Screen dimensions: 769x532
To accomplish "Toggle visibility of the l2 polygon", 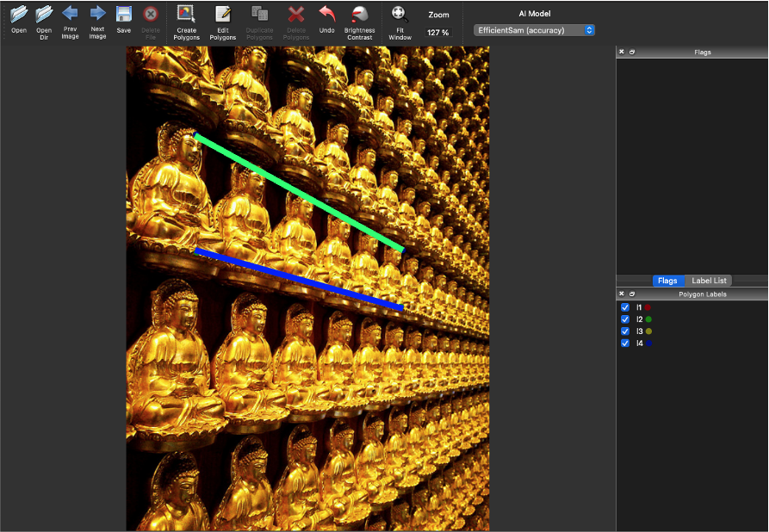I will (x=625, y=319).
